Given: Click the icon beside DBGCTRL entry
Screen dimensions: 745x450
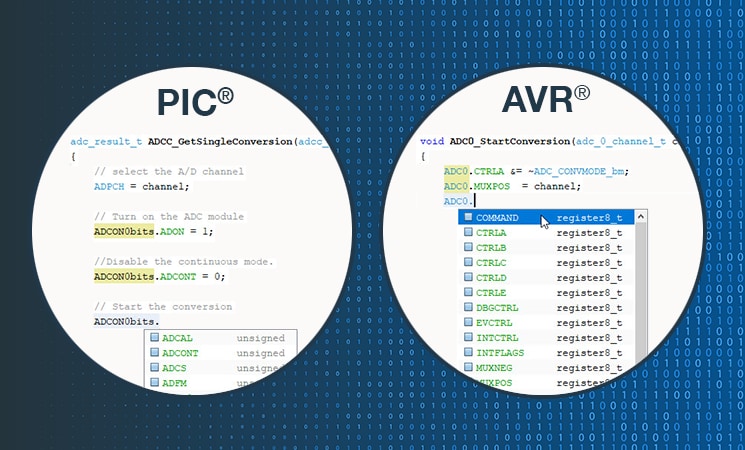Looking at the screenshot, I should (x=467, y=308).
